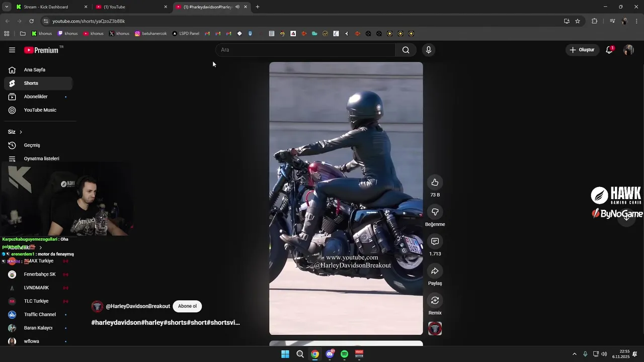Viewport: 644px width, 362px height.
Task: Open Fenerbahçe SK subscription
Action: [38, 275]
